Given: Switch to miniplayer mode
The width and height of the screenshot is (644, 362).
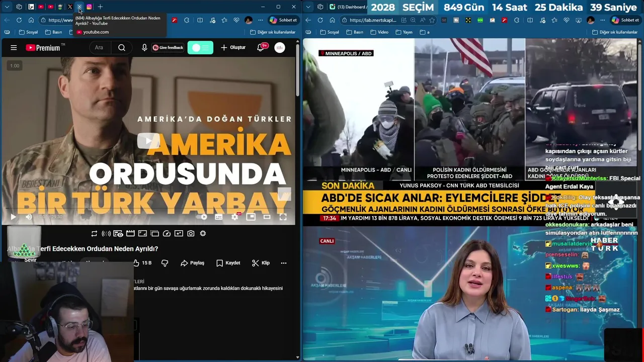Looking at the screenshot, I should point(251,217).
